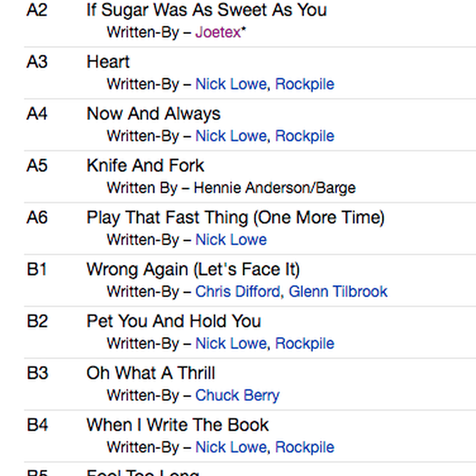Open the Chris Difford link
Screen dimensions: 476x476
(237, 292)
